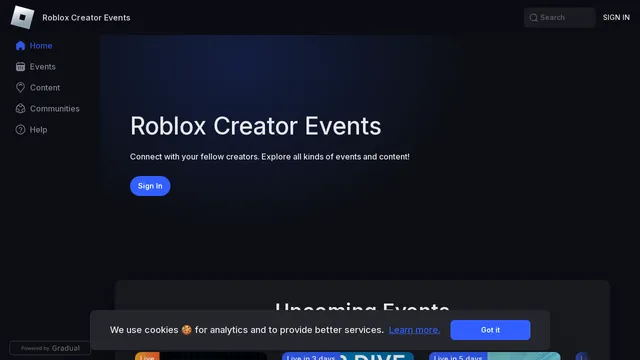
Task: Click SIGN IN in the top bar
Action: (x=616, y=18)
